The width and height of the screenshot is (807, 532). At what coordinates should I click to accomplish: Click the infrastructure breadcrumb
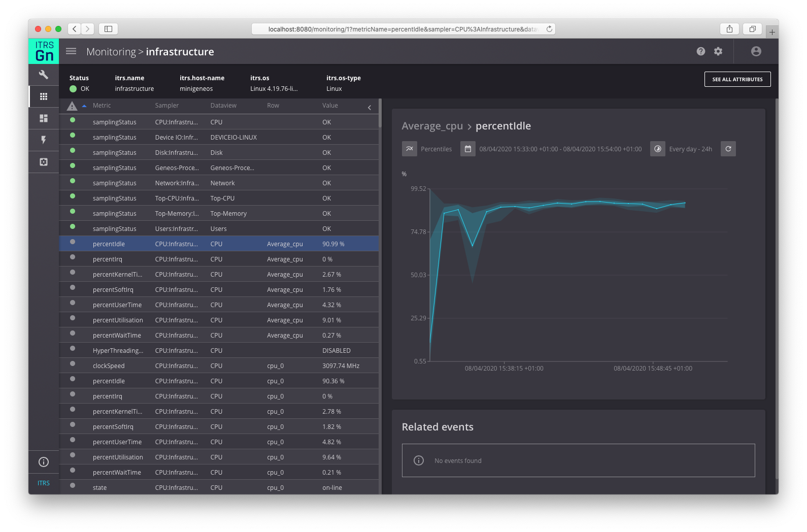tap(180, 52)
